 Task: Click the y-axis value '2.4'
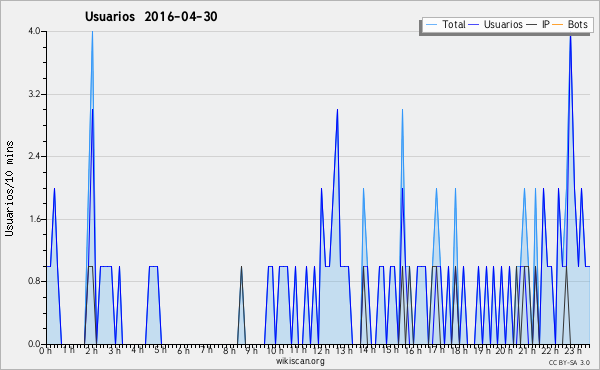pos(34,156)
